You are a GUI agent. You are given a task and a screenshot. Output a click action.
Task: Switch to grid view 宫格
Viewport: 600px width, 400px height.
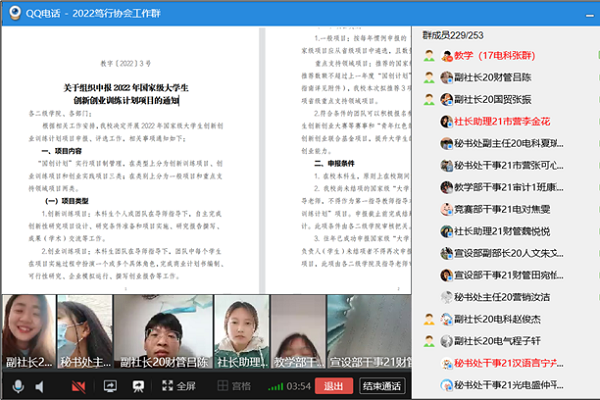point(230,386)
